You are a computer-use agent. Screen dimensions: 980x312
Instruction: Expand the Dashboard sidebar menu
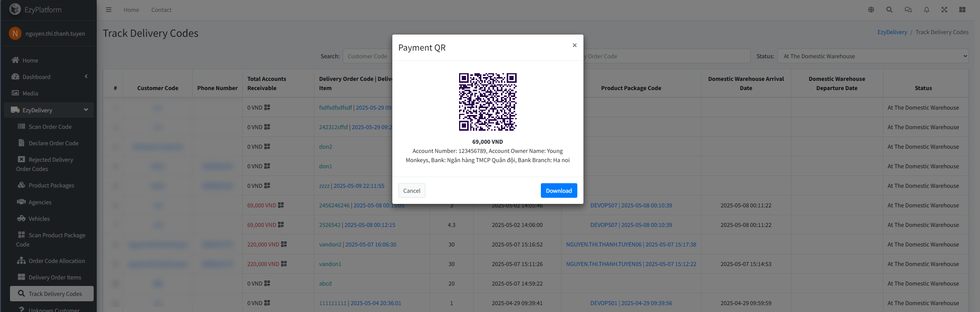pos(49,77)
